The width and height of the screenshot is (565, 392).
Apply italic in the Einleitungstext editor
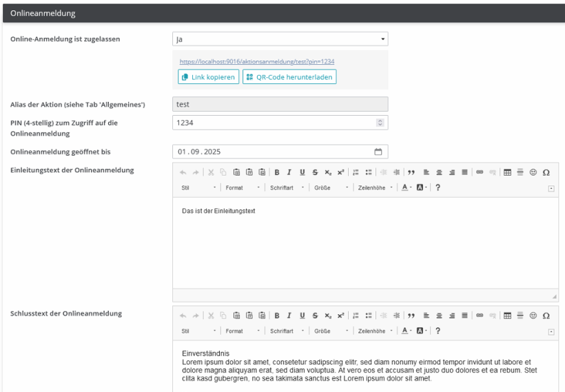tap(289, 172)
